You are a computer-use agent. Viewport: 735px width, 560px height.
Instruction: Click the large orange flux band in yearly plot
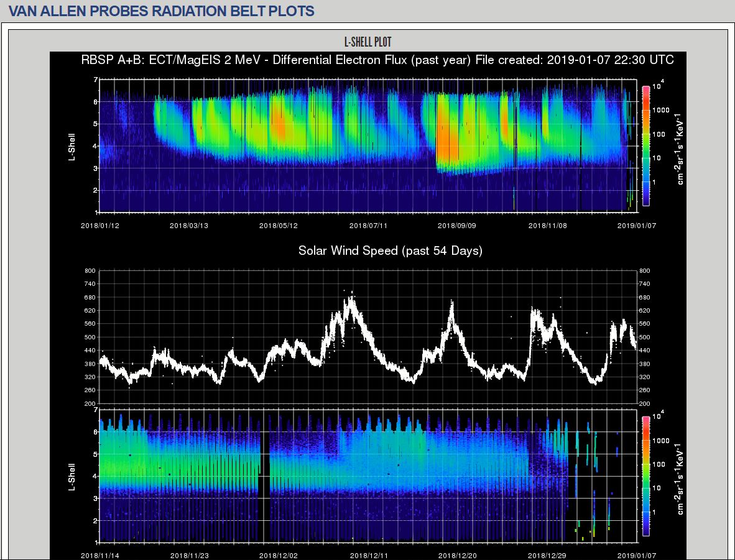click(x=446, y=140)
